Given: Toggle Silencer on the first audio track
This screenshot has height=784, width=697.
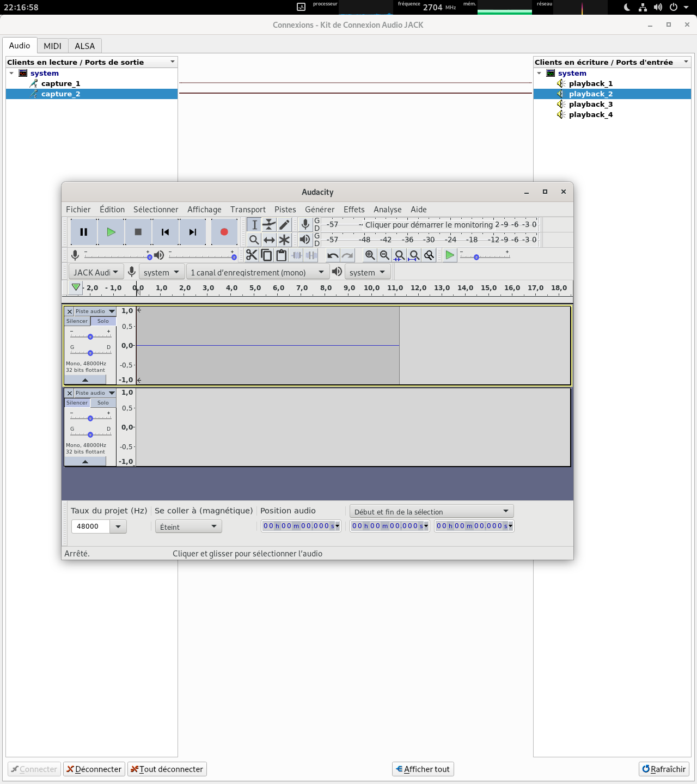Looking at the screenshot, I should click(77, 321).
